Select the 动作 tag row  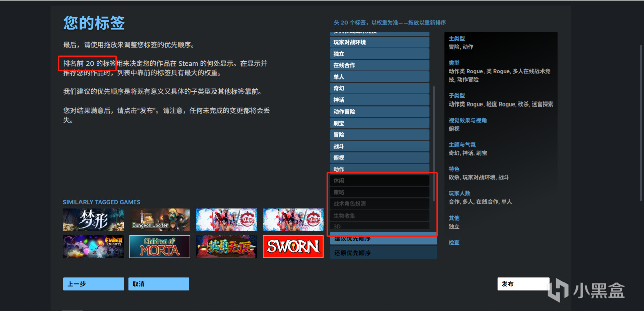379,169
